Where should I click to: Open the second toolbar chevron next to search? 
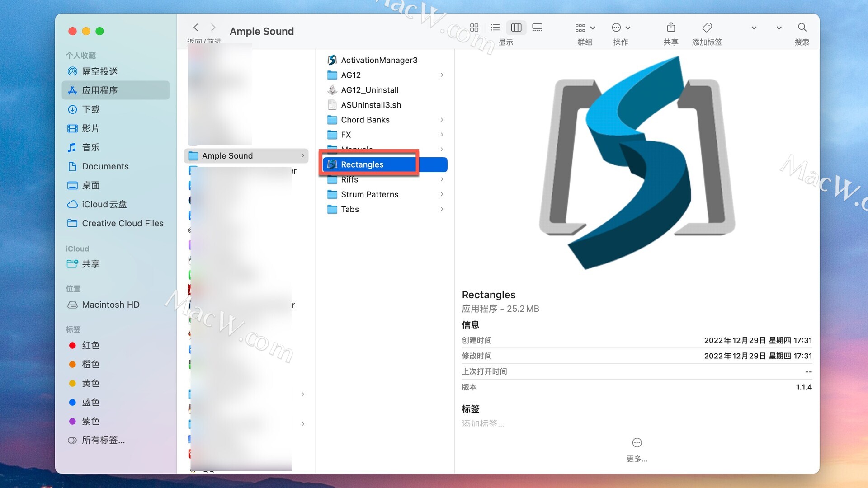click(779, 28)
